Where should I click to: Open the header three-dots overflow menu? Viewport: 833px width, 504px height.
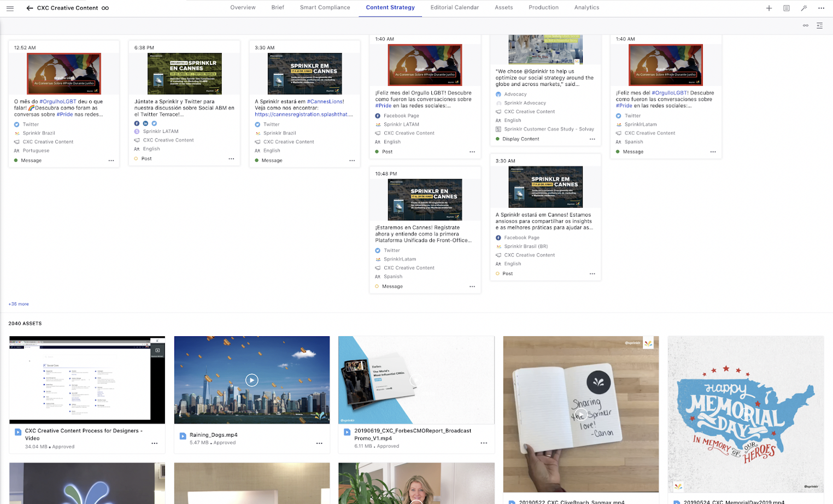point(821,8)
